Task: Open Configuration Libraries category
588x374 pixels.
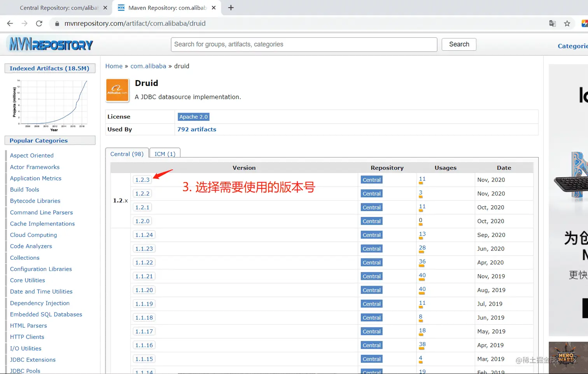Action: tap(41, 269)
